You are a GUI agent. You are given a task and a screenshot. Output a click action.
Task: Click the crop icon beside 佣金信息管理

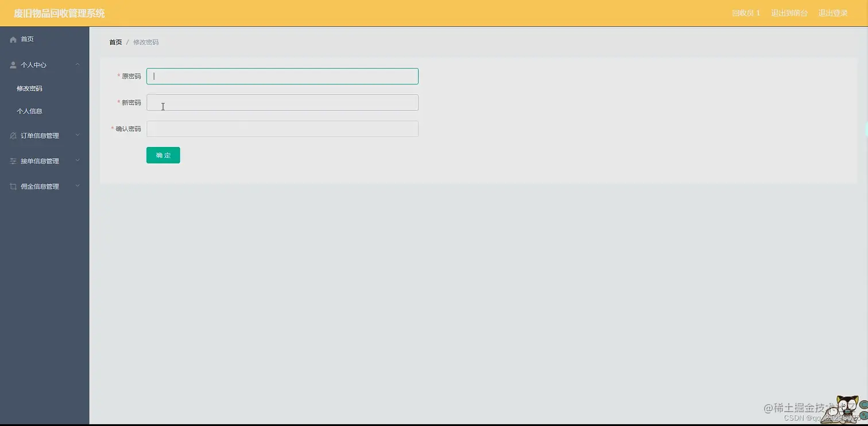13,187
